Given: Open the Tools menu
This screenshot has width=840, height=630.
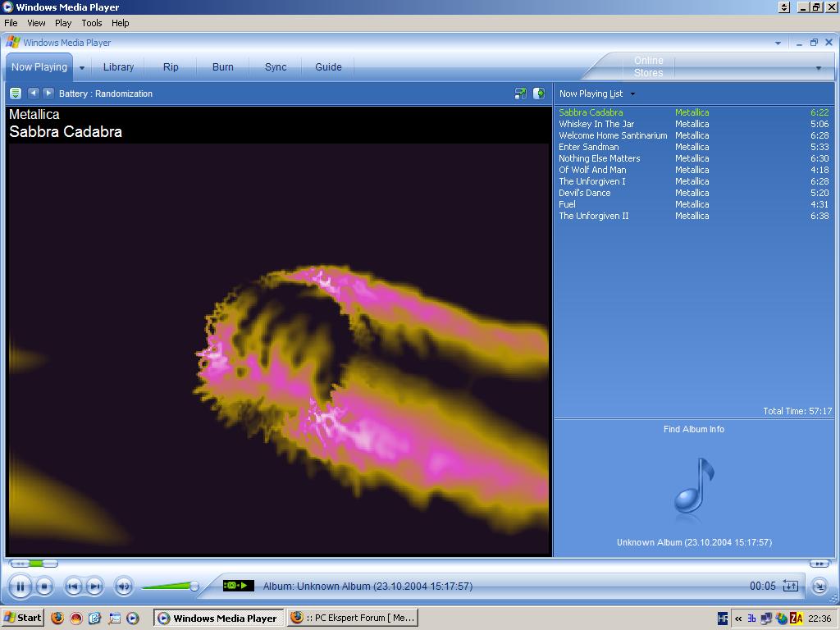Looking at the screenshot, I should pos(91,23).
